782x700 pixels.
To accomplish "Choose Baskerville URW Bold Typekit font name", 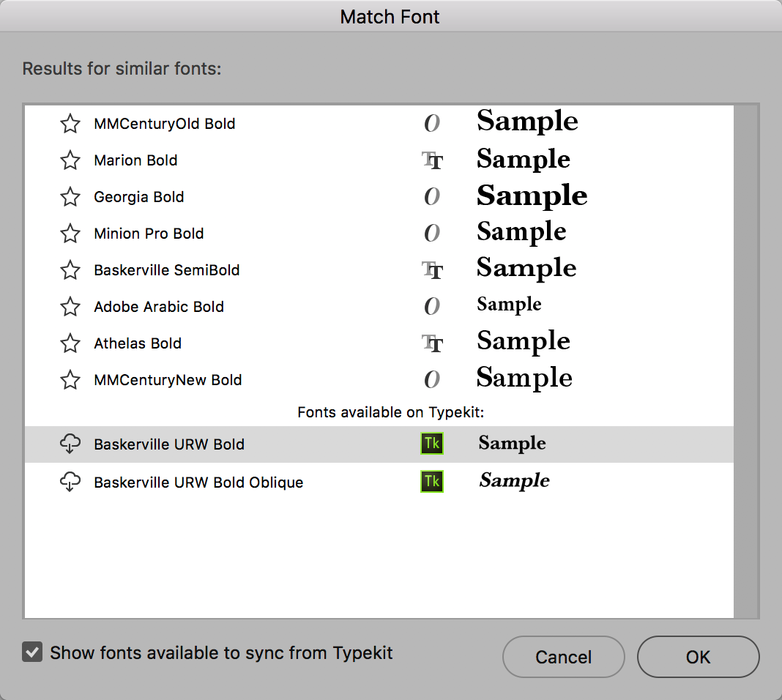I will [x=170, y=444].
